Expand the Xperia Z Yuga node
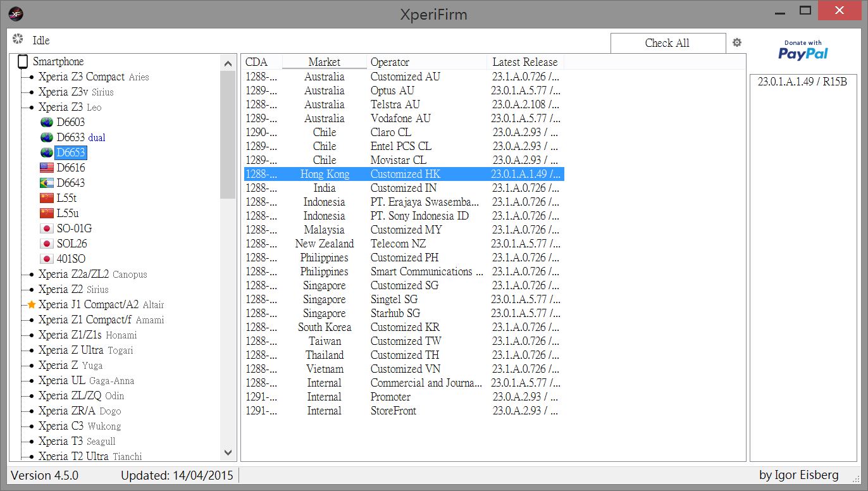Screen dimensions: 868x491 coord(31,365)
